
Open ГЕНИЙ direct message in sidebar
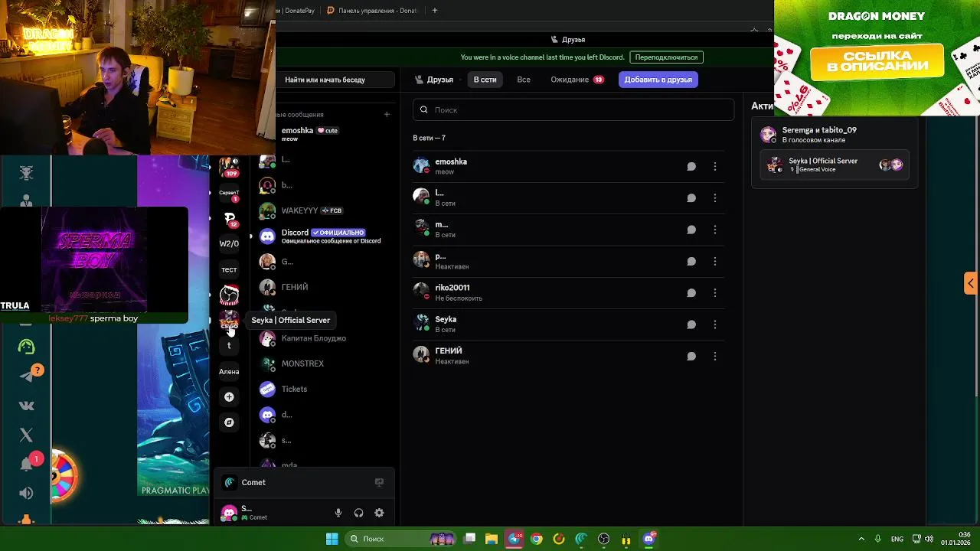click(x=325, y=287)
